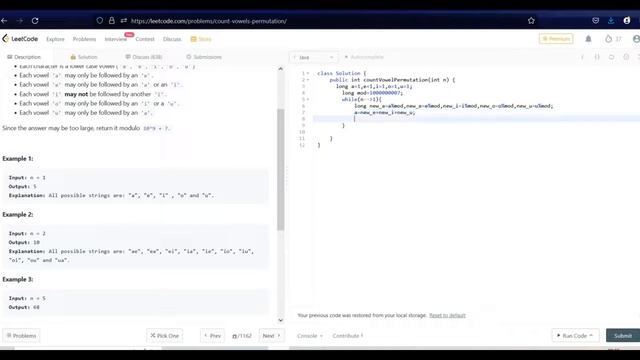The width and height of the screenshot is (640, 360).
Task: Open the browser account avatar icon
Action: click(x=627, y=20)
